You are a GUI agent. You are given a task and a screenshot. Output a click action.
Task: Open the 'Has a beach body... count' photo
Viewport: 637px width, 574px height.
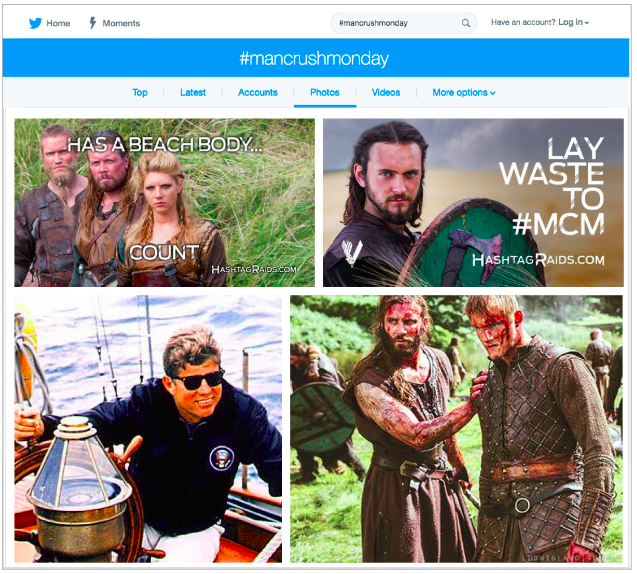(165, 203)
